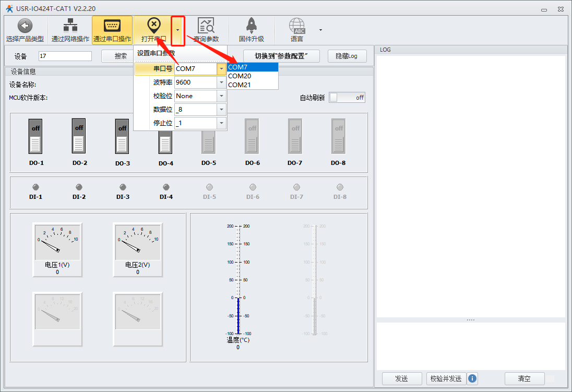The width and height of the screenshot is (572, 392).
Task: Select 通过串口操作 serial mode icon
Action: coord(112,26)
